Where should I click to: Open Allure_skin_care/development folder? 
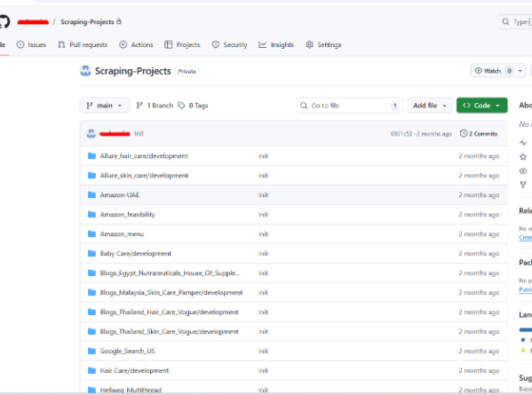pyautogui.click(x=144, y=175)
